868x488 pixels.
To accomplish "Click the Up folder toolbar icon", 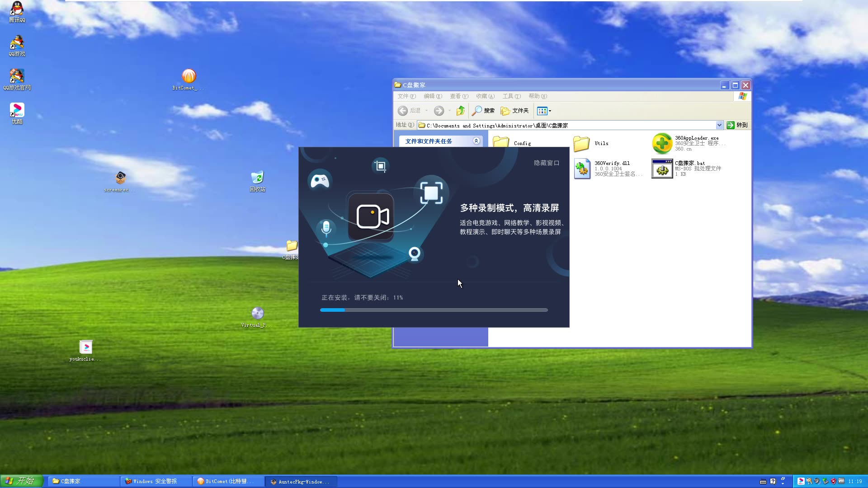I will click(460, 111).
